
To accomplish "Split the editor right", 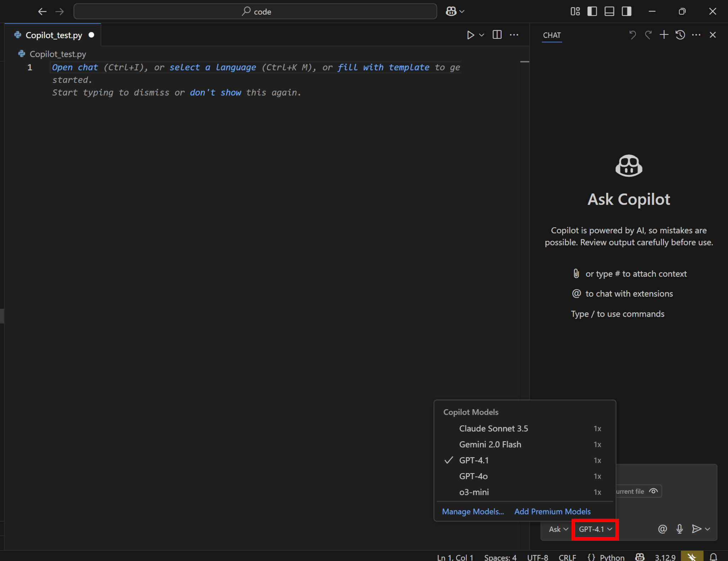I will pyautogui.click(x=497, y=35).
